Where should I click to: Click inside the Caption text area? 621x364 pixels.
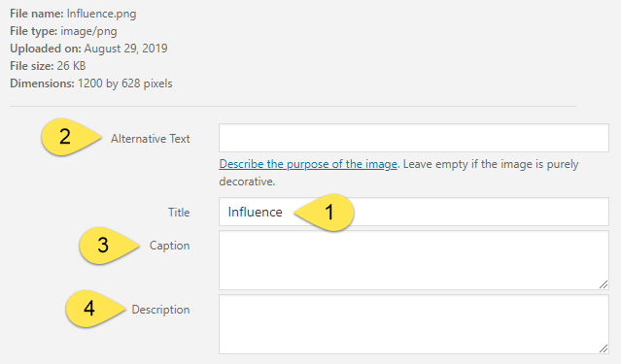[x=413, y=260]
